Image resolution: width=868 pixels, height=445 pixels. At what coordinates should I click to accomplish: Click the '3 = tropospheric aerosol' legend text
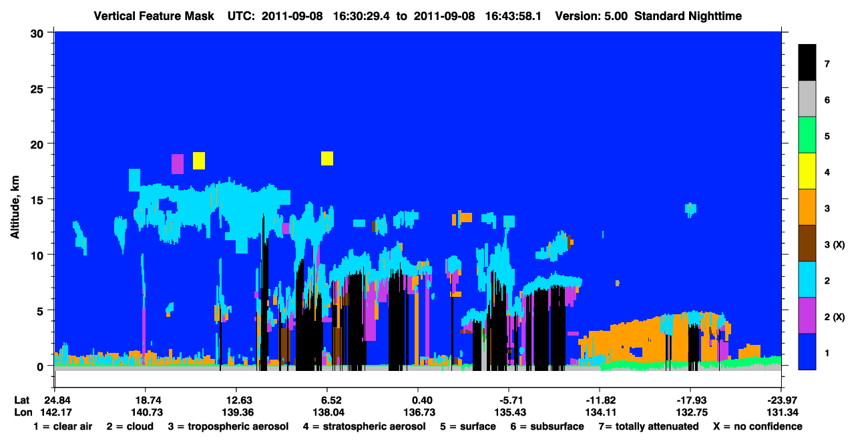coord(228,426)
